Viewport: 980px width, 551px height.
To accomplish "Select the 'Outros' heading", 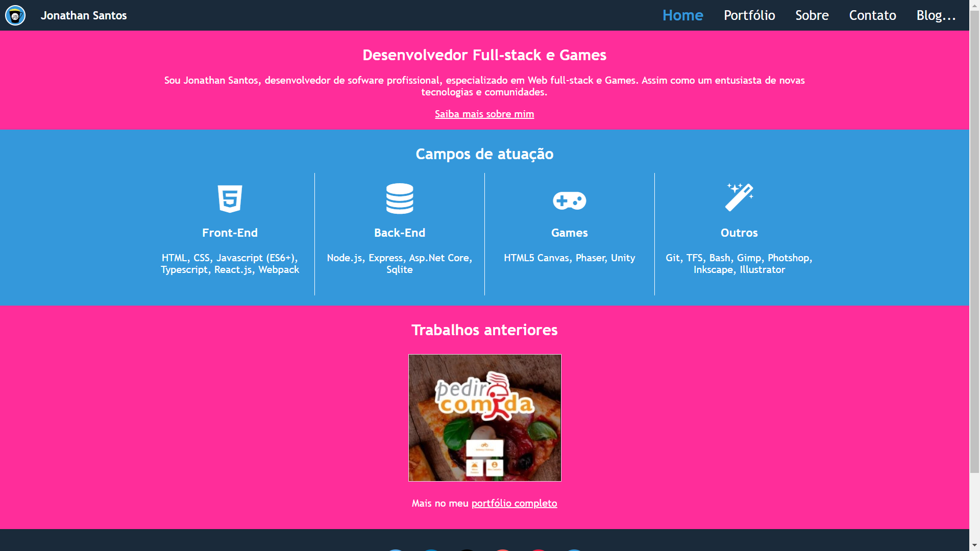I will click(739, 233).
